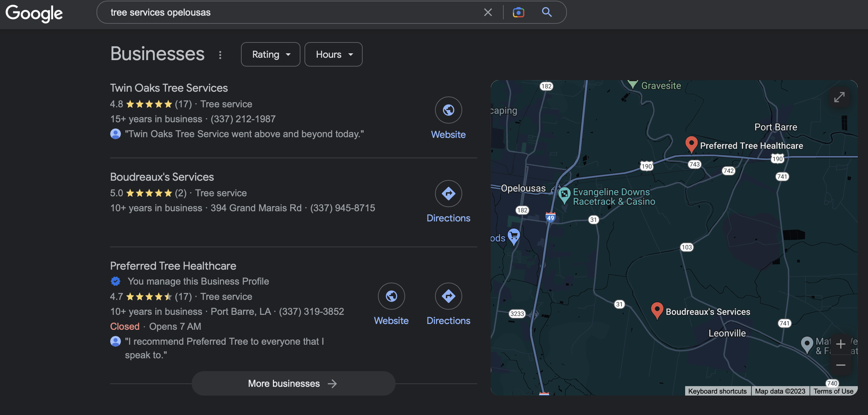Expand the Hours filter dropdown
Screen dimensions: 868x415
click(x=333, y=55)
